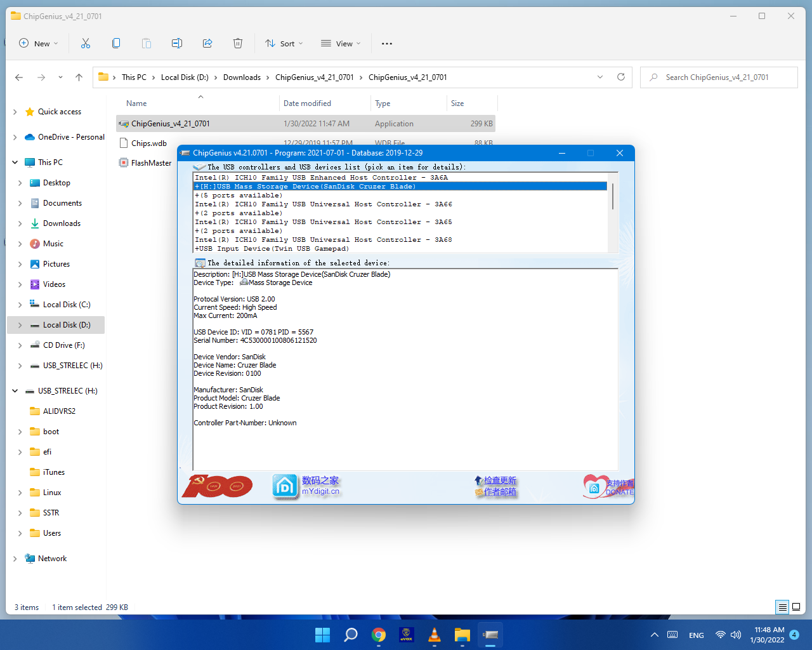The height and width of the screenshot is (650, 812).
Task: Open the clock and date flyout
Action: tap(767, 635)
